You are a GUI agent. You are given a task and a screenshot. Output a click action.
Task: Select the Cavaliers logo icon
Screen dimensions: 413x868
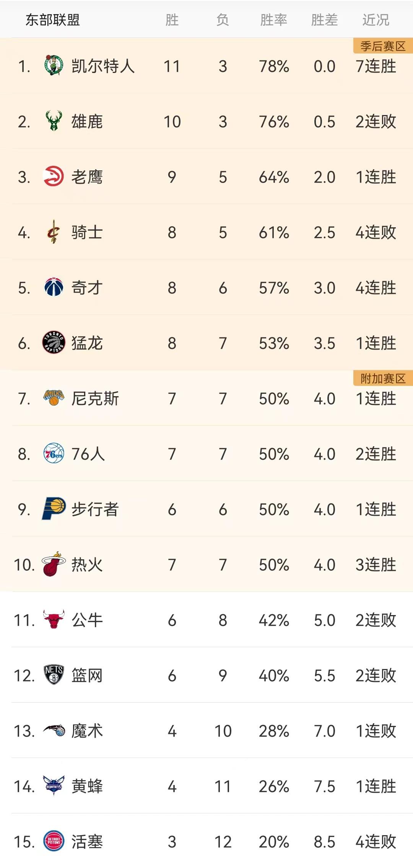pos(54,232)
